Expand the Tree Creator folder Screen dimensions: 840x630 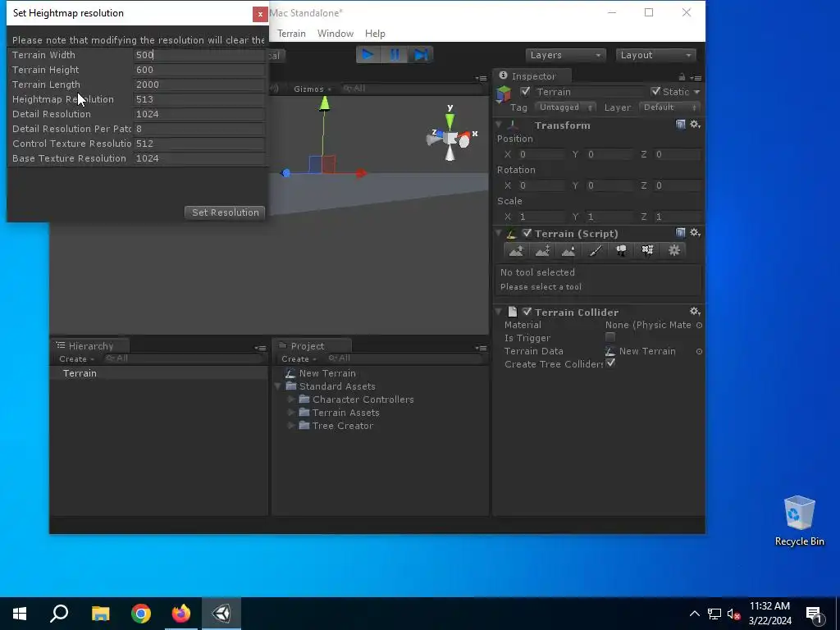pos(291,426)
